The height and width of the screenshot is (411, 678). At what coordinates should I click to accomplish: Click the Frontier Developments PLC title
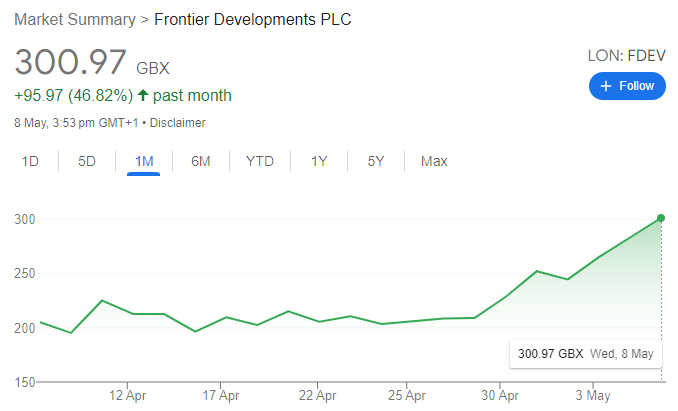(x=253, y=19)
